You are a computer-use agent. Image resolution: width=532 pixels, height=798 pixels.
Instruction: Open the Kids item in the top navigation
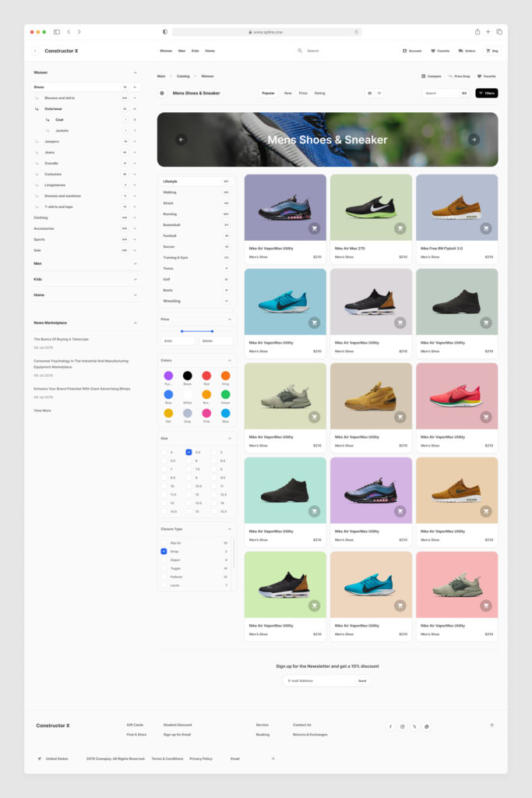pos(196,51)
